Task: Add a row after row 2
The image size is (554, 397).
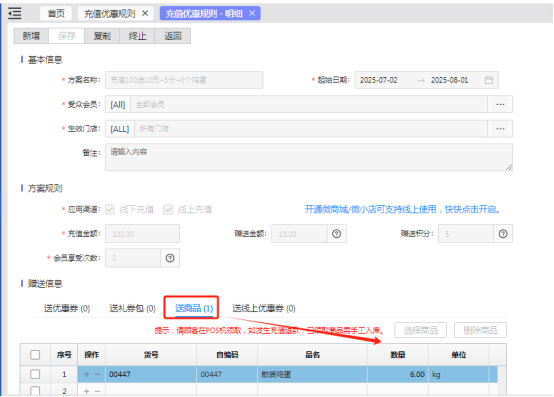Action: pos(87,391)
